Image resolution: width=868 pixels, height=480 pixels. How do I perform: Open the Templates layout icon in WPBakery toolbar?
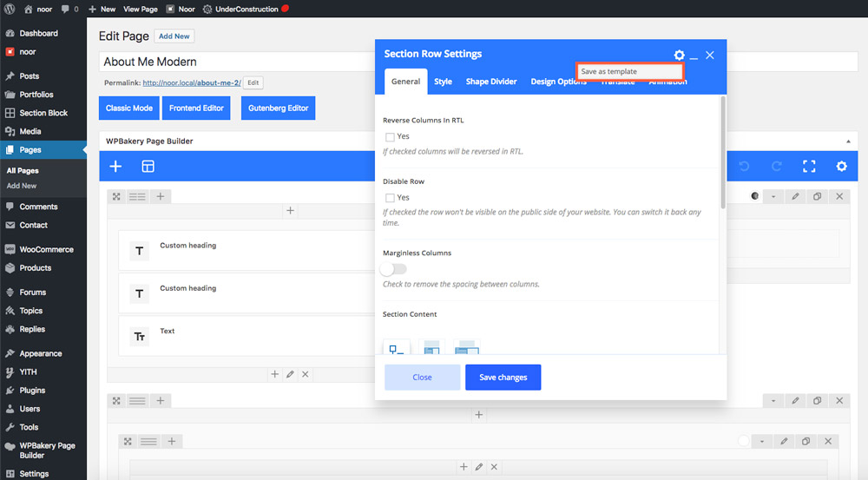(148, 166)
